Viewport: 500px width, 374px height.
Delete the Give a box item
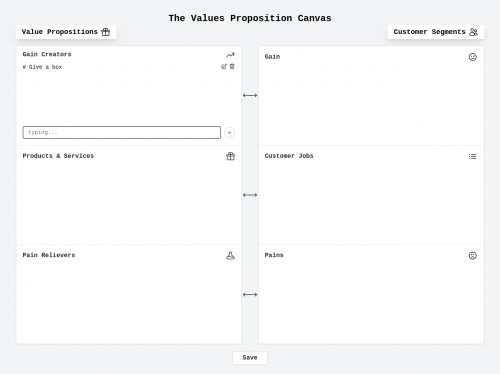pyautogui.click(x=232, y=67)
